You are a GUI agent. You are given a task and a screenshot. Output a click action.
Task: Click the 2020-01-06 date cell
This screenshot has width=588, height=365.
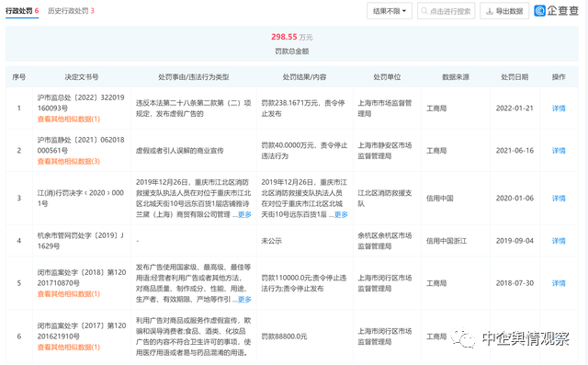click(x=514, y=198)
